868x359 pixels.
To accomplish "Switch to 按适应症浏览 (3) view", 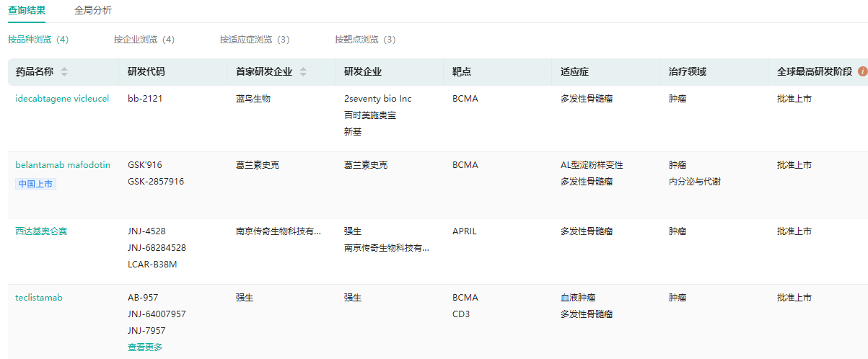I will (x=255, y=40).
